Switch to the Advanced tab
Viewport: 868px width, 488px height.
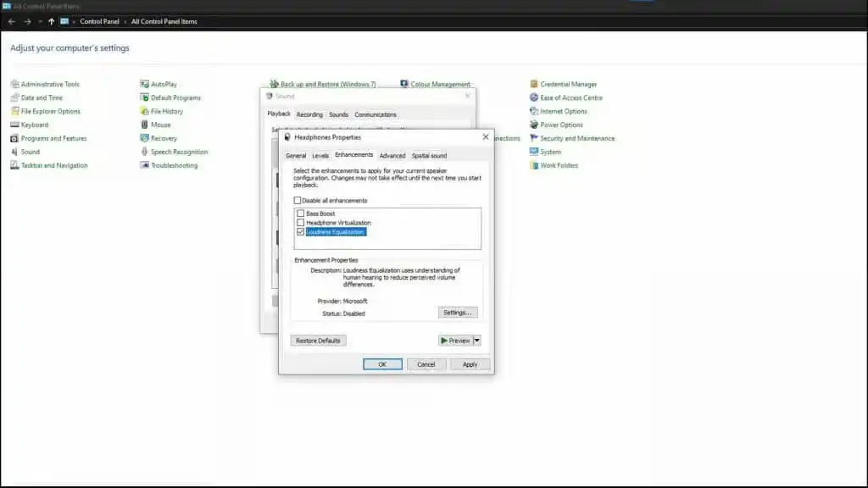click(392, 156)
